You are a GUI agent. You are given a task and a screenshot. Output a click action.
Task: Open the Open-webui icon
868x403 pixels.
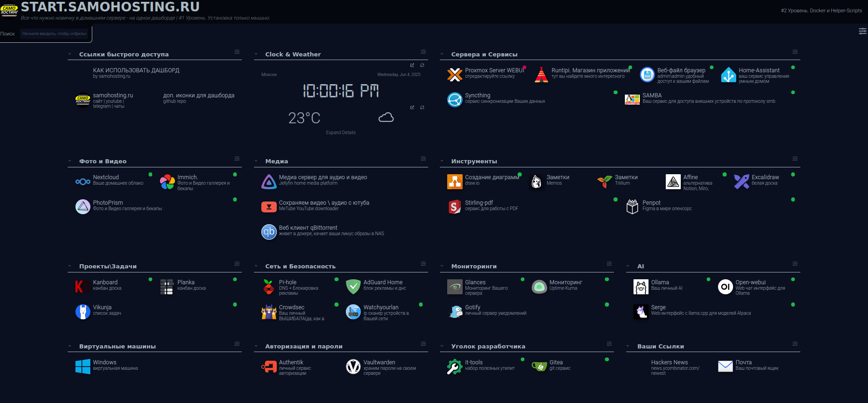pyautogui.click(x=725, y=287)
